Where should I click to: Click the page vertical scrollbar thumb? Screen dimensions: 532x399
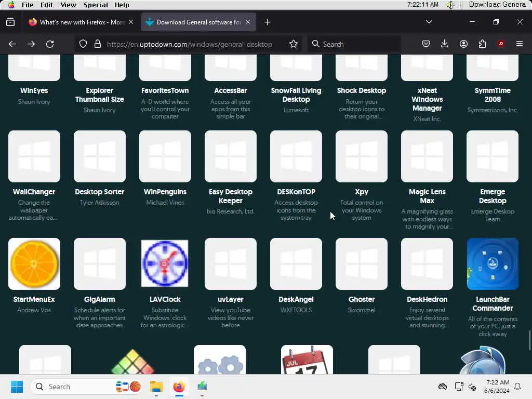(x=529, y=340)
